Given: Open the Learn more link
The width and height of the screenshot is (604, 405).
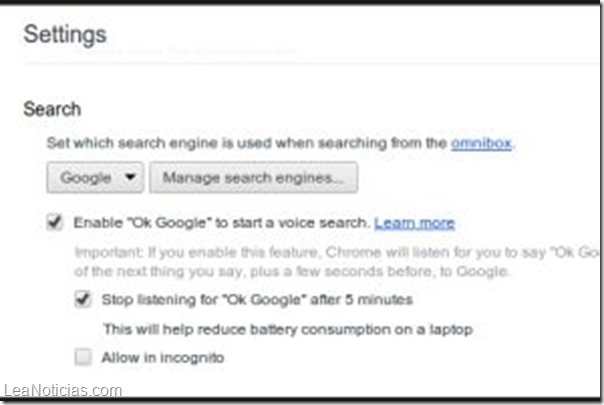Looking at the screenshot, I should 414,222.
